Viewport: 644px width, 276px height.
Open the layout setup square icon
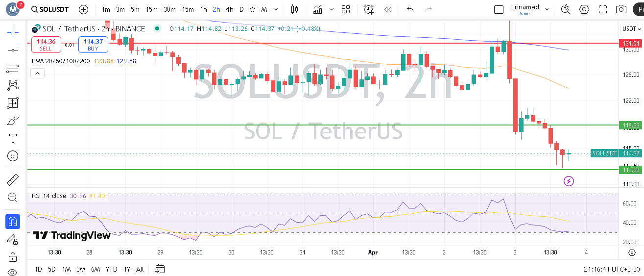(x=499, y=9)
